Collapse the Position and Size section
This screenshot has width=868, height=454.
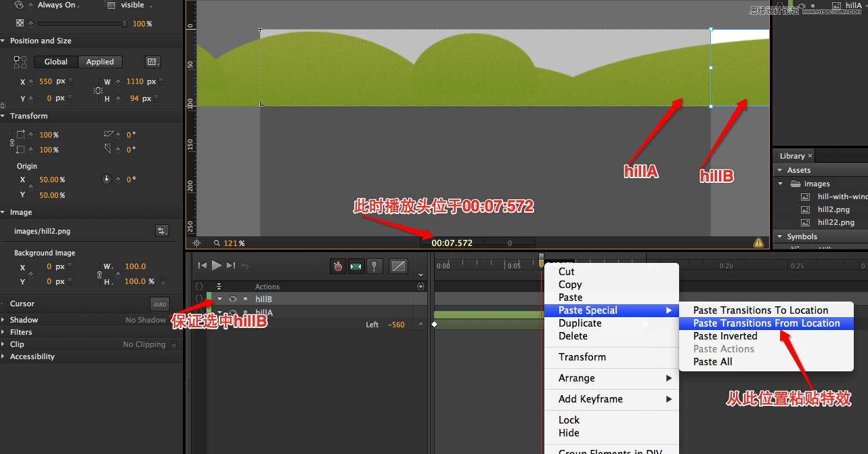[x=4, y=41]
